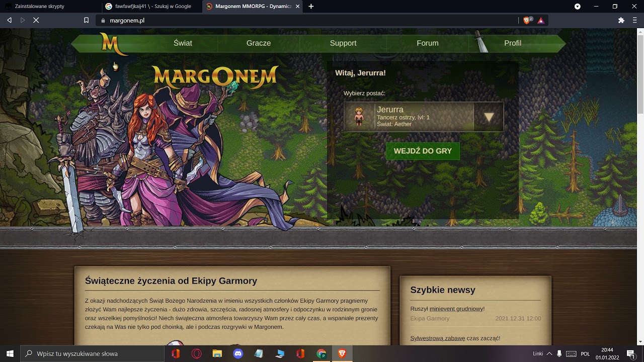The image size is (644, 362).
Task: Go back to the previous page
Action: (9, 21)
